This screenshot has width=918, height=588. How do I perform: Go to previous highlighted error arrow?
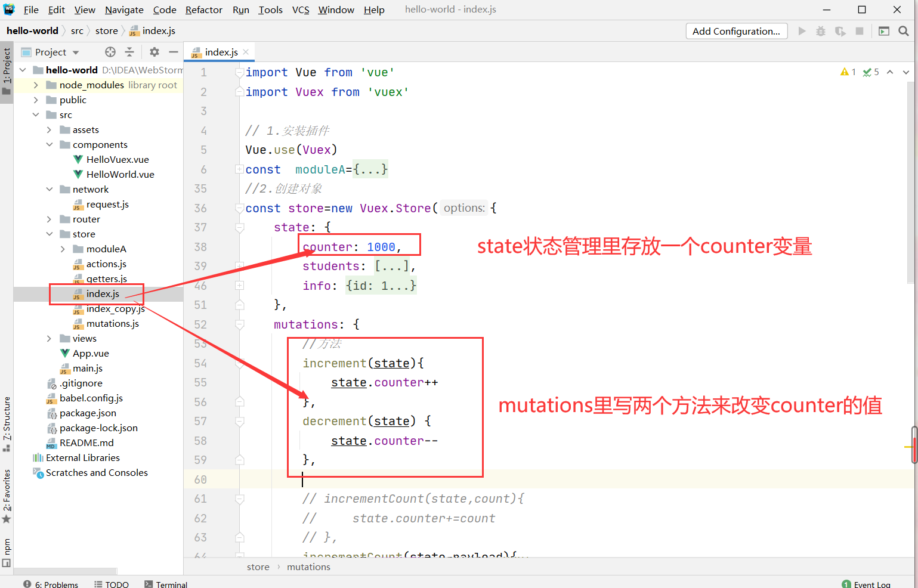(x=890, y=72)
